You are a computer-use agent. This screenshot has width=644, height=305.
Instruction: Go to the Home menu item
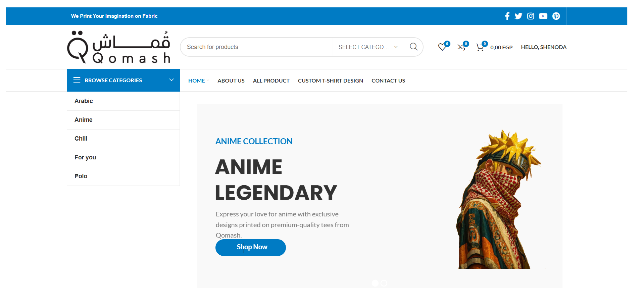(197, 81)
